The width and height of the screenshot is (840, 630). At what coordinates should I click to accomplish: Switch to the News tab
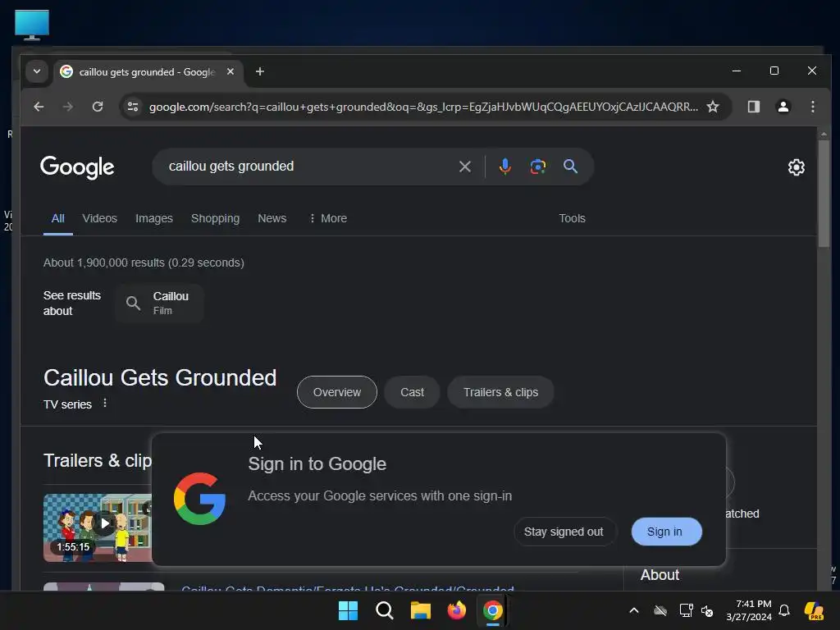point(272,218)
